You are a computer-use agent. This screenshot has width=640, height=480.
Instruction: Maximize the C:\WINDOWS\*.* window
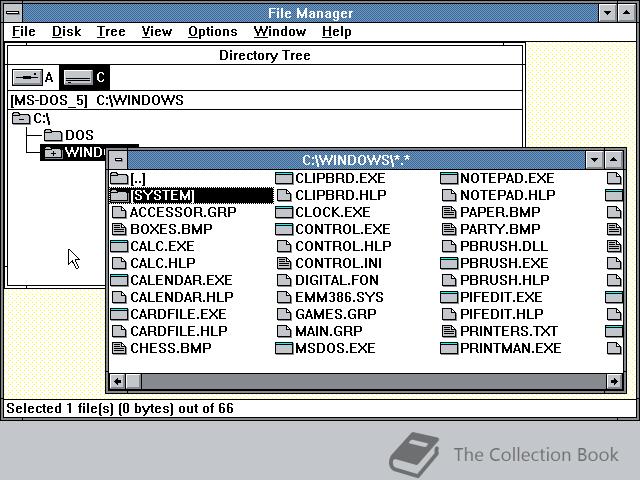pos(613,160)
